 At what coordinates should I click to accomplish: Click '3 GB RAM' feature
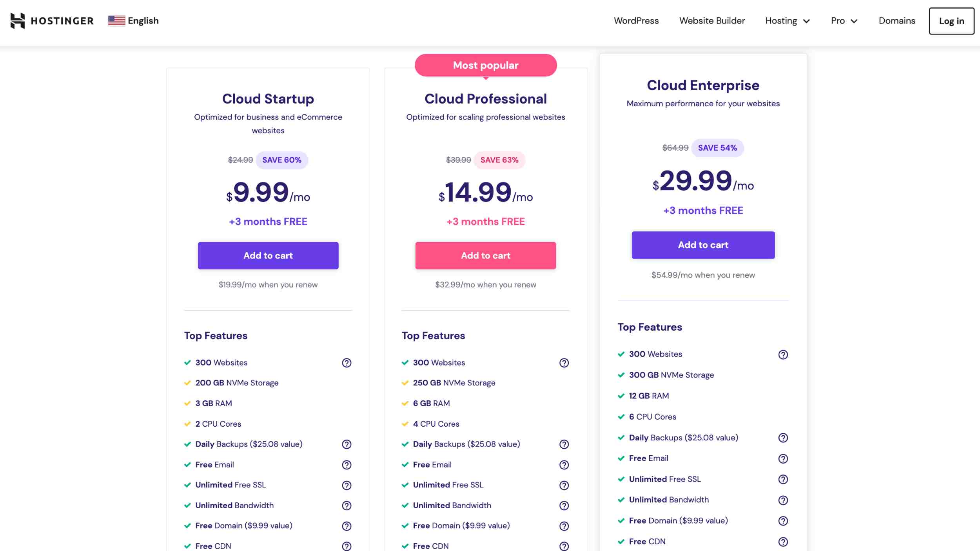pos(214,404)
